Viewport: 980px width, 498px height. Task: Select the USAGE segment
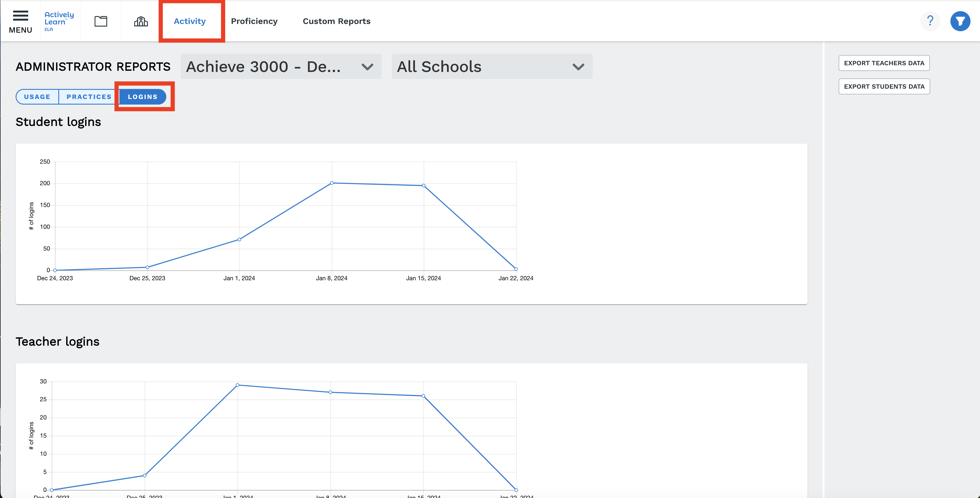37,96
